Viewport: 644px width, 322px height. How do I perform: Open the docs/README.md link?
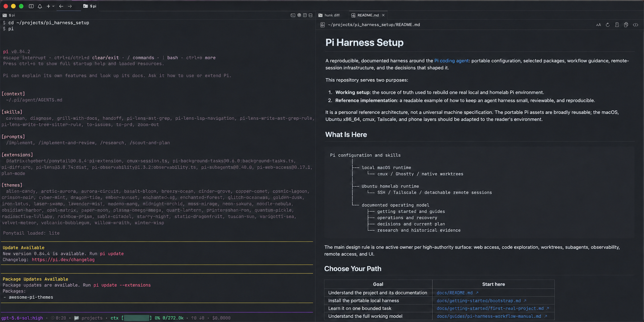click(455, 293)
